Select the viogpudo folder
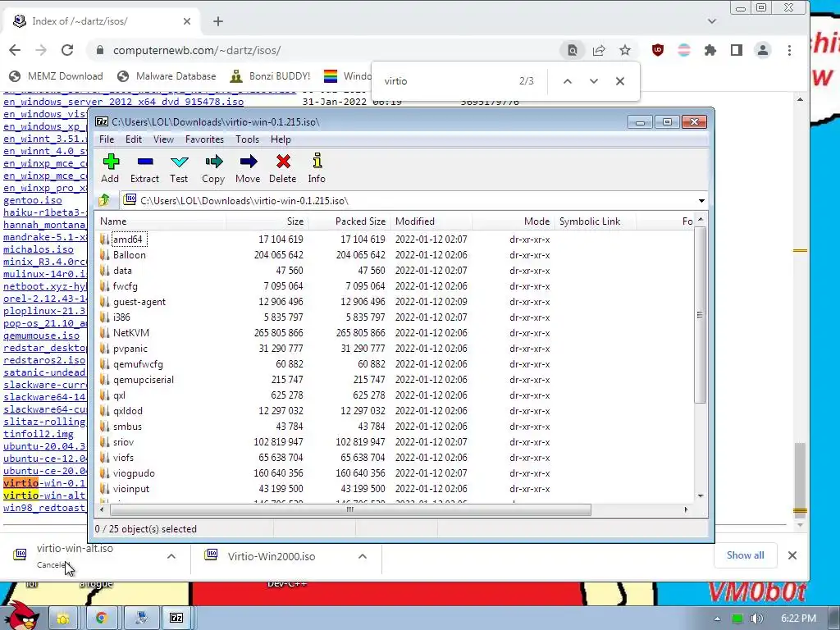Image resolution: width=840 pixels, height=630 pixels. [x=134, y=473]
